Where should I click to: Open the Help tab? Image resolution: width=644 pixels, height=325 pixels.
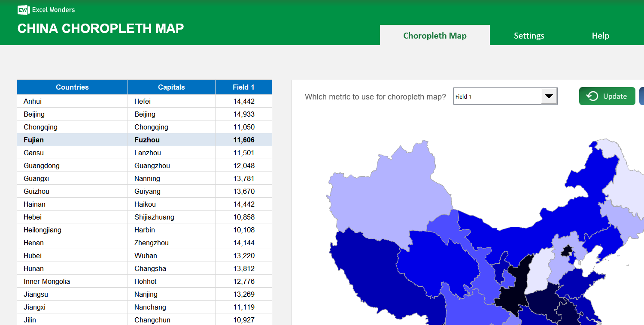tap(600, 36)
